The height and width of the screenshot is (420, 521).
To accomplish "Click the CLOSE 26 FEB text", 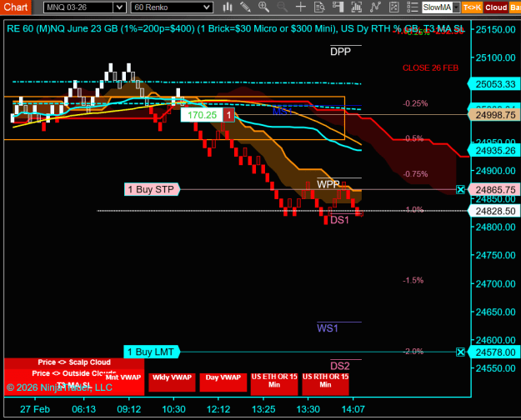I will pos(430,67).
